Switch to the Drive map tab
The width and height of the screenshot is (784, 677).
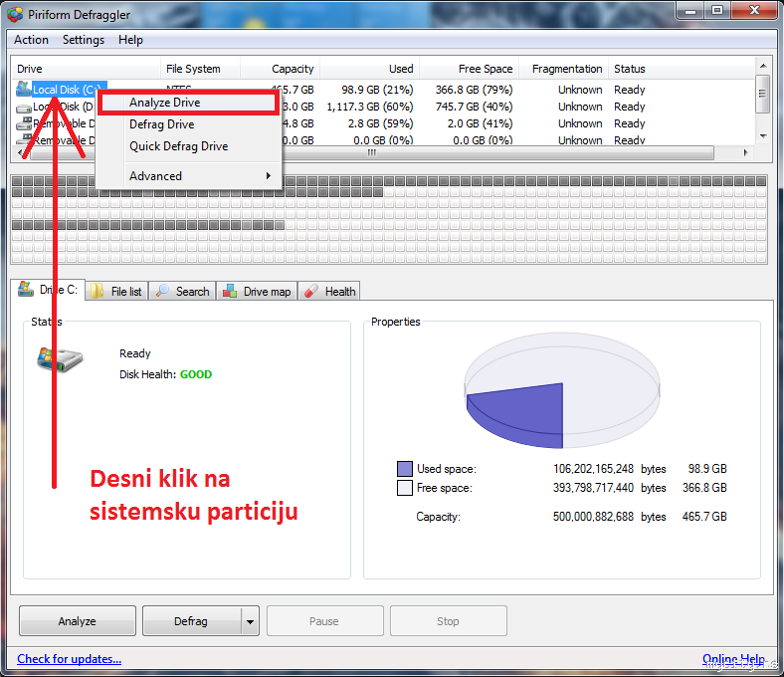[258, 292]
